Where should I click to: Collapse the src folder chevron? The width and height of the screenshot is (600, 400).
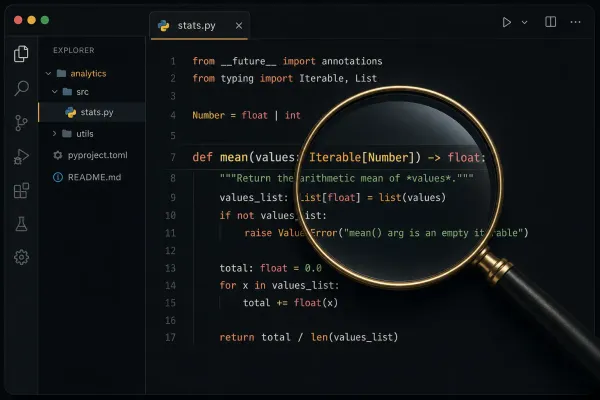(55, 91)
